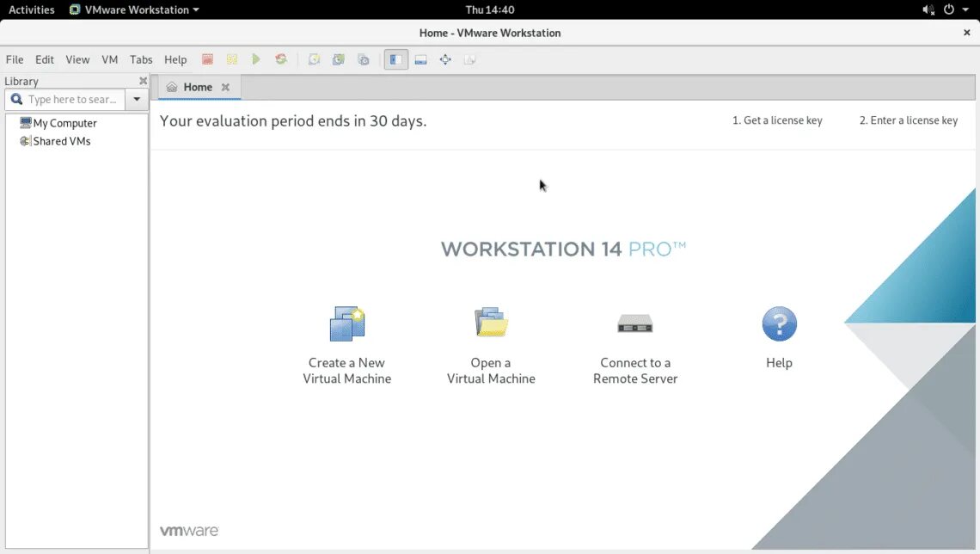Click the Get a license key link

click(x=777, y=120)
